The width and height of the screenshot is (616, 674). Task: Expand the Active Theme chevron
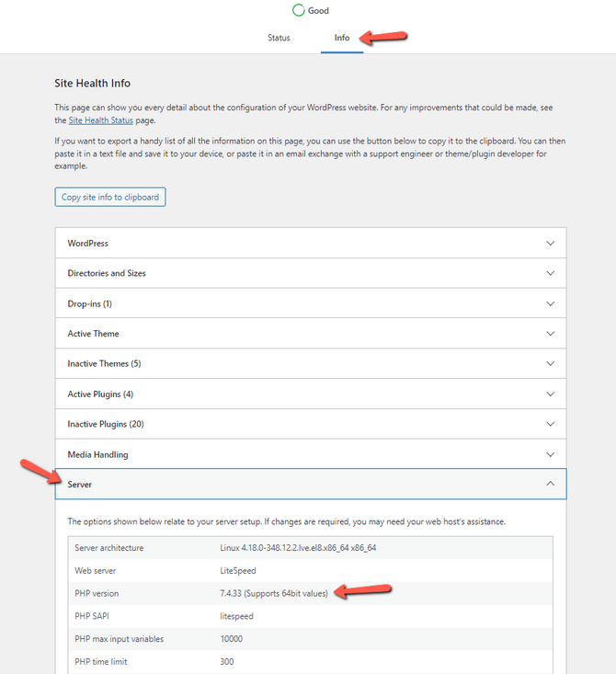[550, 334]
